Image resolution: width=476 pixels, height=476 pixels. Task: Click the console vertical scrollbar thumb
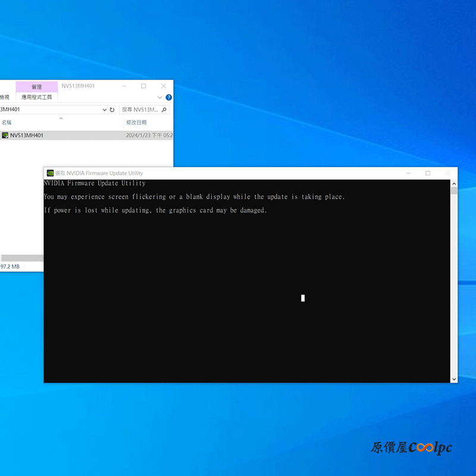454,190
